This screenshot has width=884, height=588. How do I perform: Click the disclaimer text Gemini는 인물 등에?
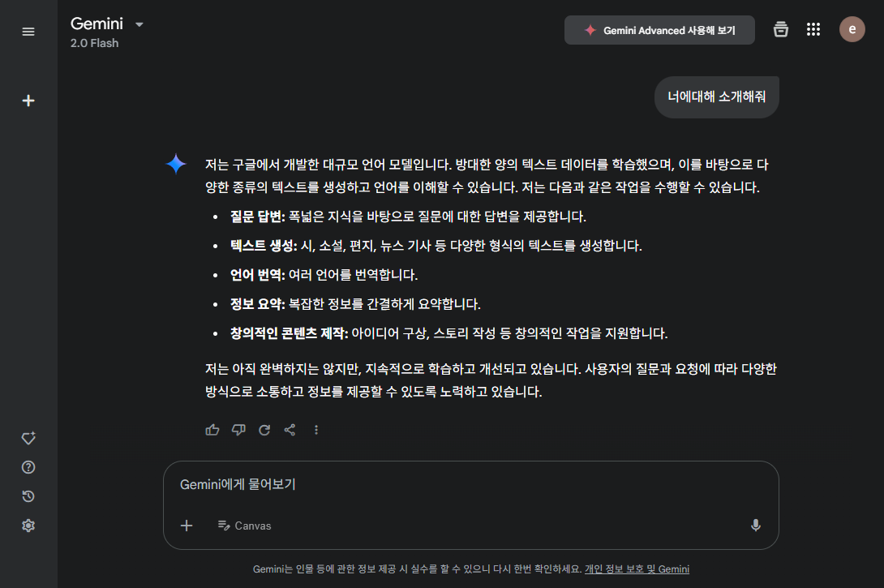point(417,569)
